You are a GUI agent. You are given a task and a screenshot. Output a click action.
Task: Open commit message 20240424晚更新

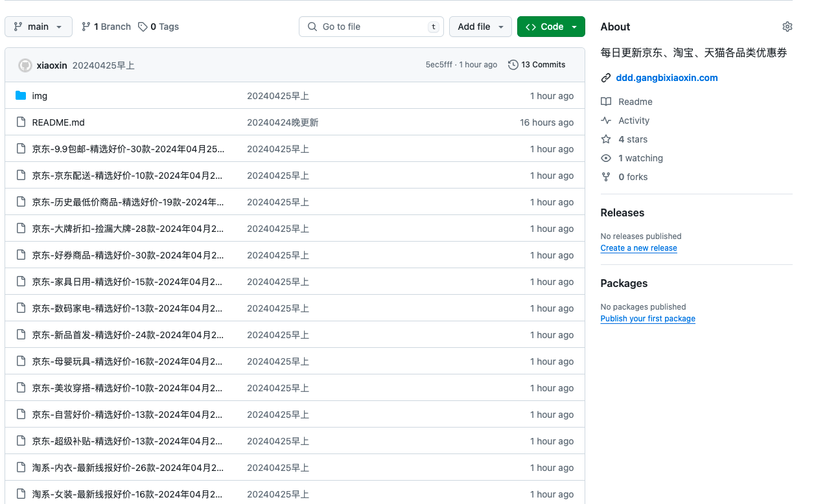283,122
